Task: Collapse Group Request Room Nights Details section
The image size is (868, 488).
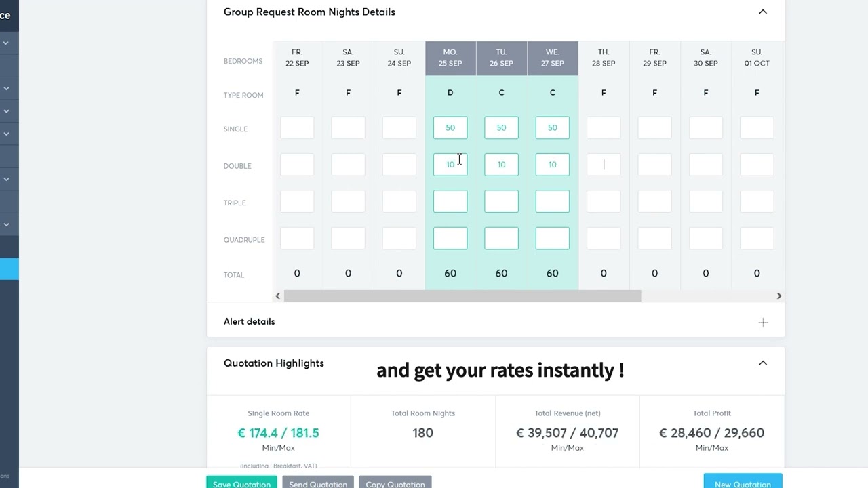Action: (x=763, y=12)
